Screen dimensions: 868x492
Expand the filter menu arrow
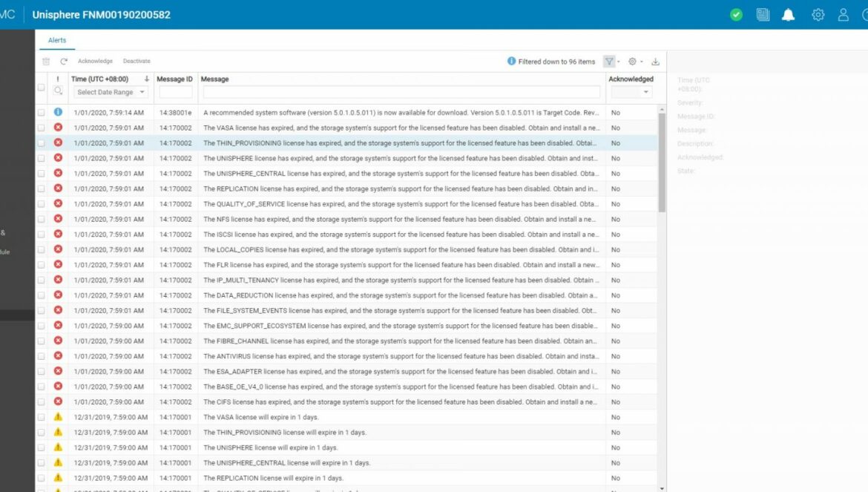618,62
